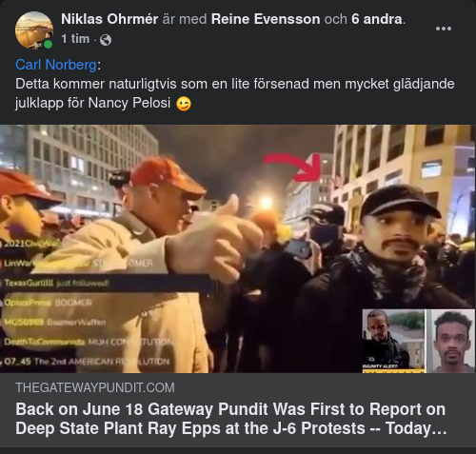Click the 1 tim timestamp
This screenshot has width=476, height=454.
coord(75,39)
